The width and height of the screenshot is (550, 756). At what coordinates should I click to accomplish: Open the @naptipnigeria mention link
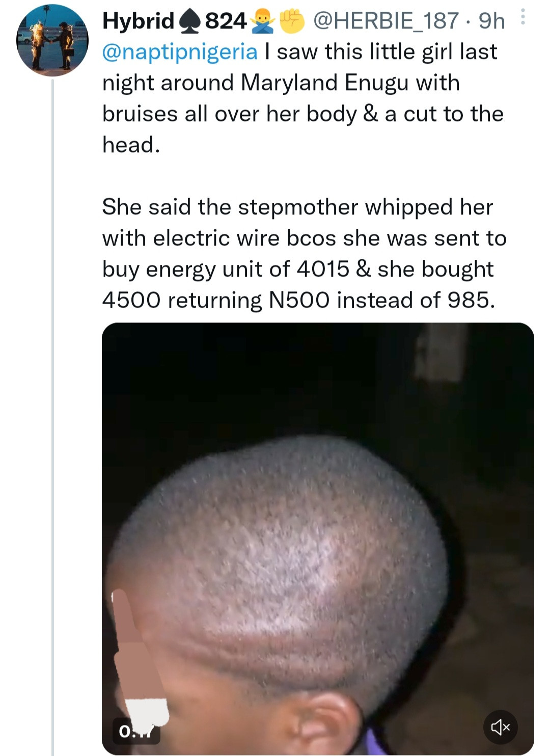[x=180, y=52]
